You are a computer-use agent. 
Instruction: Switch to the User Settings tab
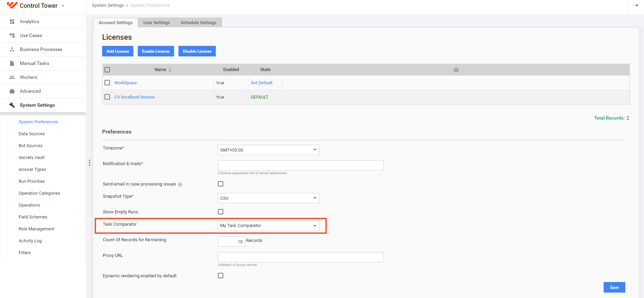pyautogui.click(x=156, y=22)
